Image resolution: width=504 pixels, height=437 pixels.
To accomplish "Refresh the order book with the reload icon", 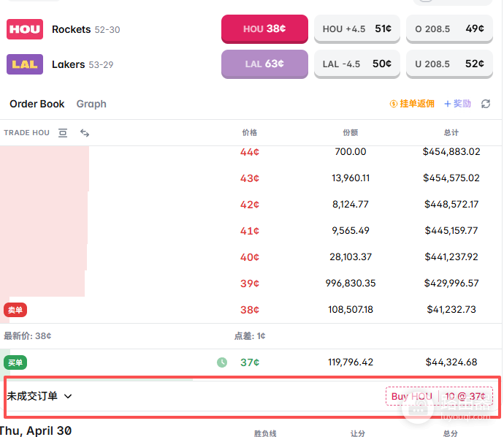I will pos(486,104).
